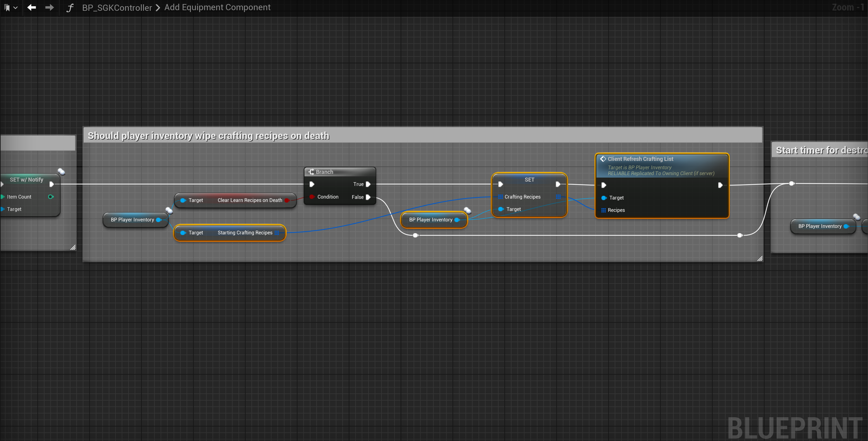Screen dimensions: 868x441
Task: Select BP_SGKController in the breadcrumb
Action: [x=117, y=8]
